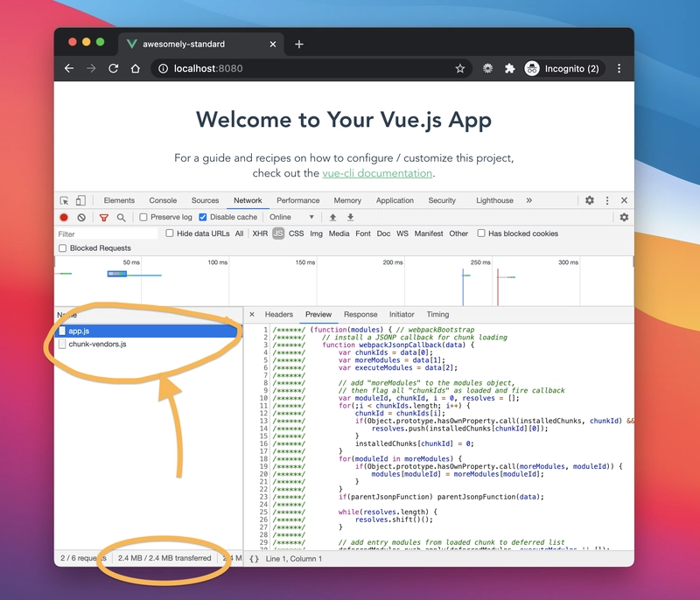The width and height of the screenshot is (700, 600).
Task: Open network search magnifier
Action: (x=121, y=217)
